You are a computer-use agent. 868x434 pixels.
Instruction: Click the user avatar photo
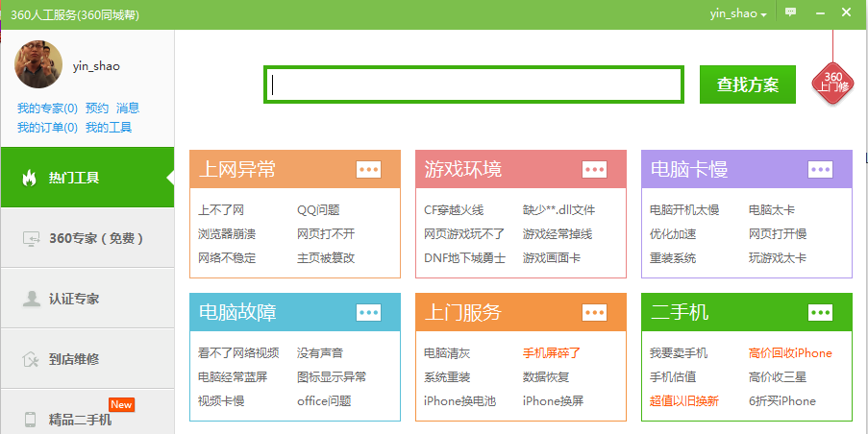tap(38, 64)
